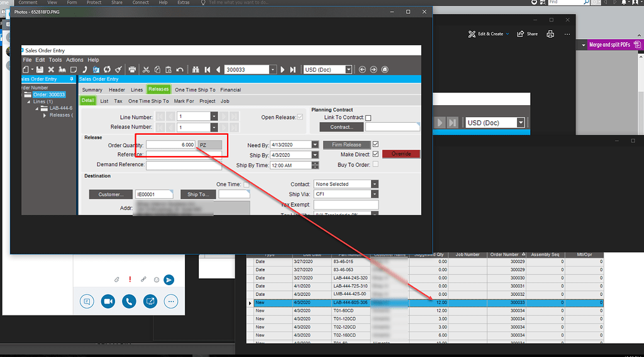Open the Ship By date dropdown
Screen dimensions: 644x357
(315, 155)
